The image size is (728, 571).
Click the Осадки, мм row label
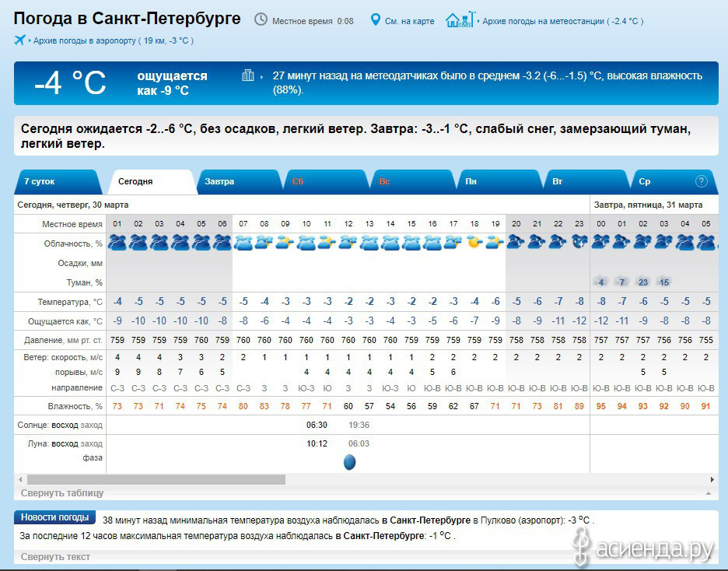pos(80,263)
